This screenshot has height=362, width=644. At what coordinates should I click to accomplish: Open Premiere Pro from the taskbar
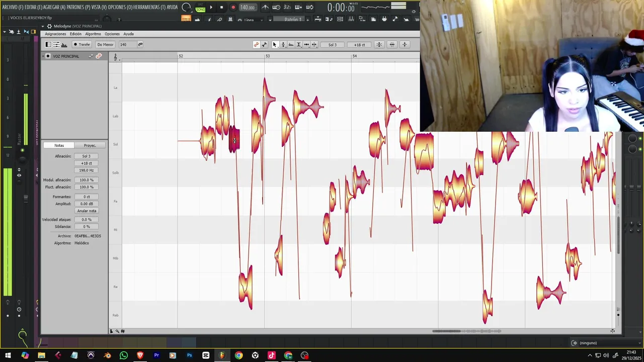[x=156, y=355]
